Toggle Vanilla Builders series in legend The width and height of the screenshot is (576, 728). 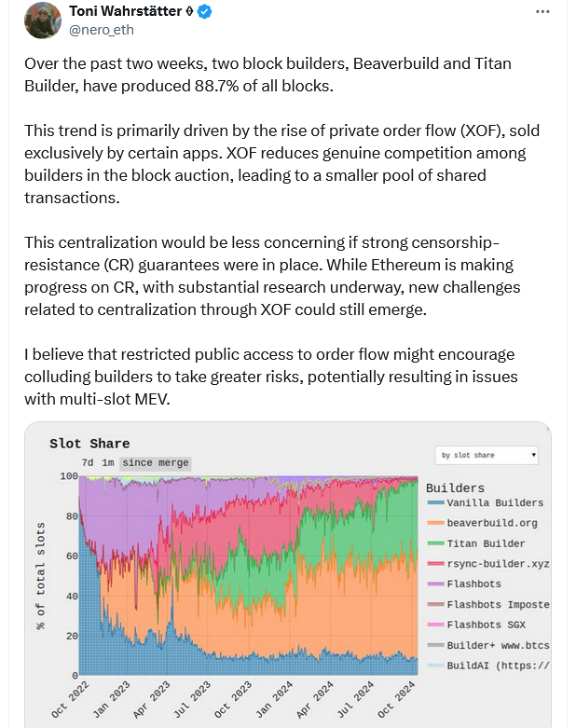[485, 502]
